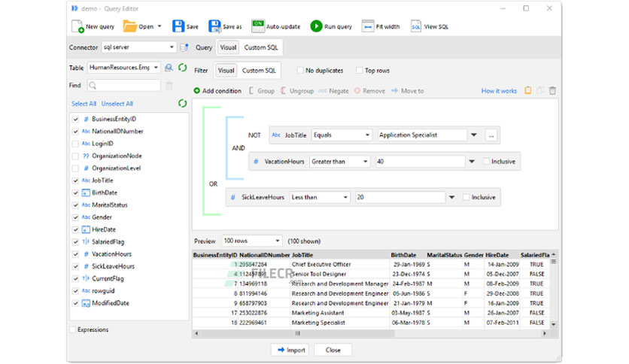
Task: Open the Connector sql server dropdown
Action: 138,47
